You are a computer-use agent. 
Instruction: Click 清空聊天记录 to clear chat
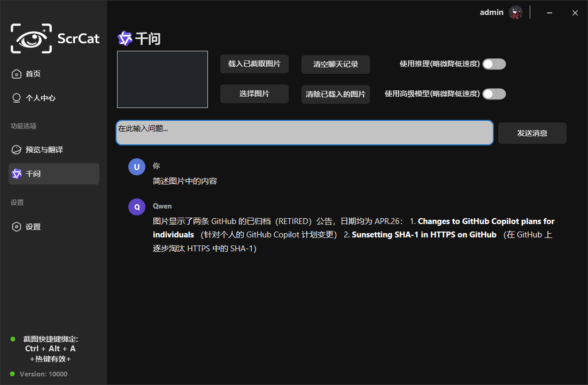tap(336, 64)
